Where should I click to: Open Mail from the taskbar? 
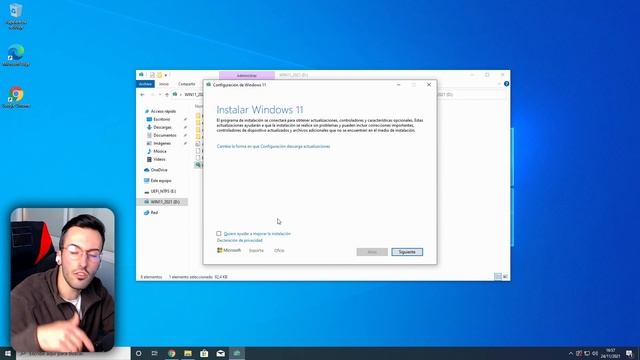(x=220, y=353)
